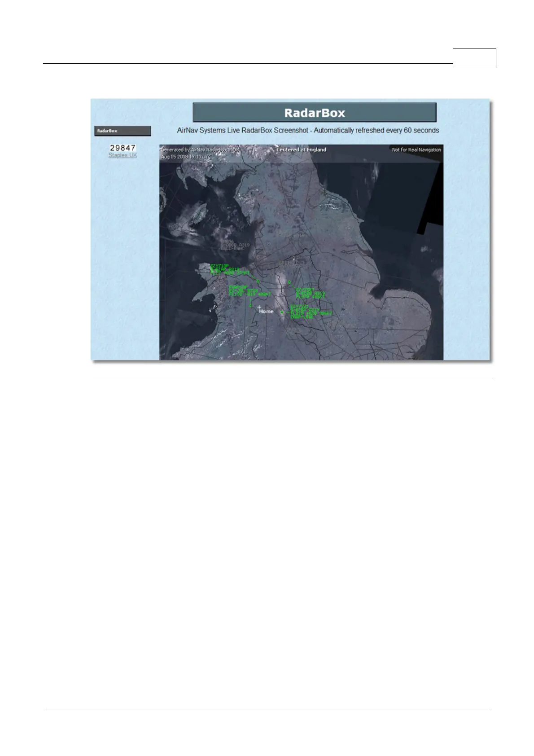
Task: Select the 'AirNav Systems Live RadarBox Screenshot' heading
Action: (x=308, y=130)
